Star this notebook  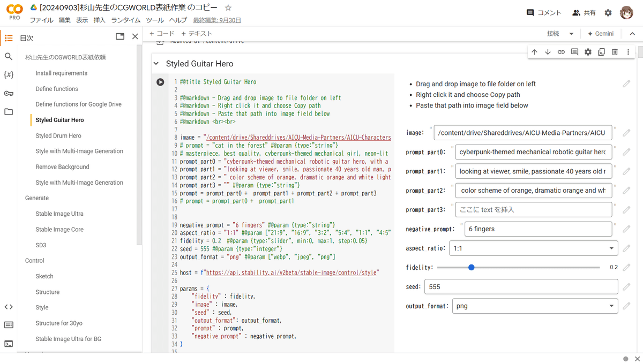pos(228,8)
